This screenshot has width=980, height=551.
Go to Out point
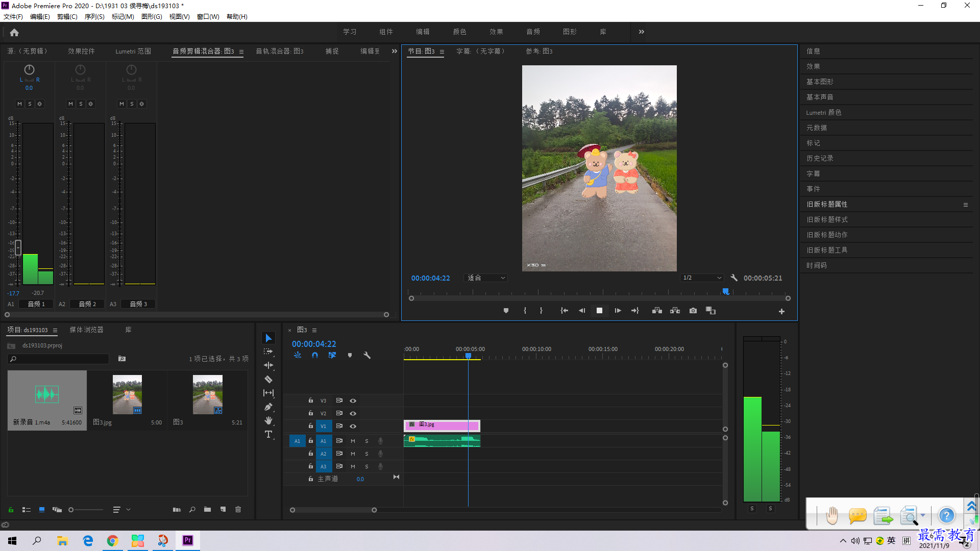[x=635, y=311]
